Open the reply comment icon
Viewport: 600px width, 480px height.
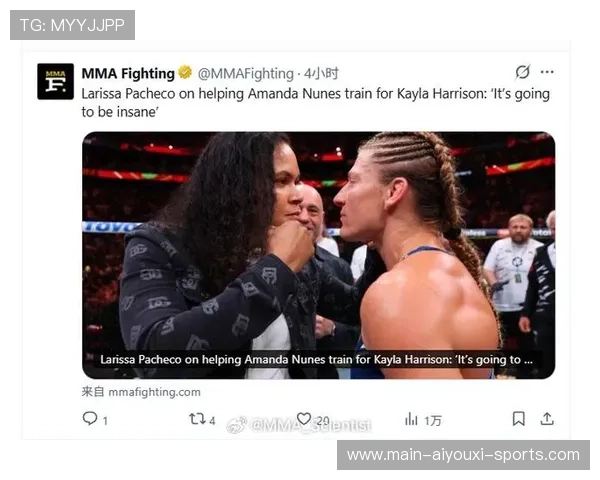pos(90,419)
